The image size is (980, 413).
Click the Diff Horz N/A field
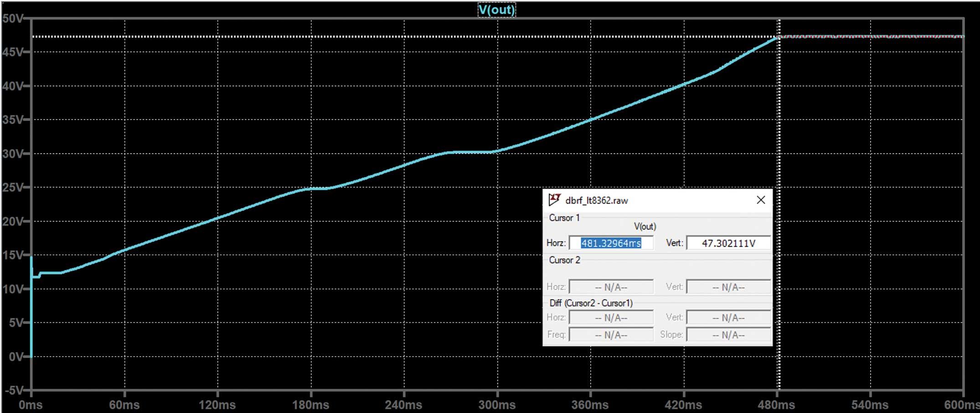pos(612,317)
